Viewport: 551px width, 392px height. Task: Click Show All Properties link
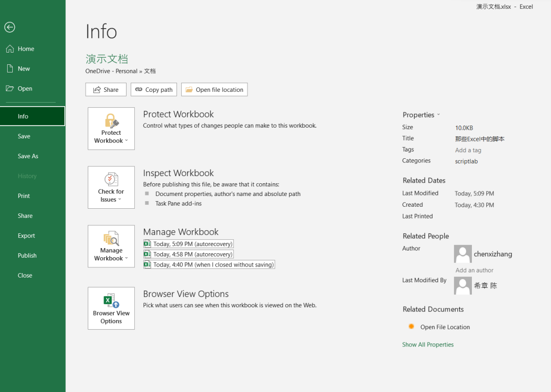point(428,345)
